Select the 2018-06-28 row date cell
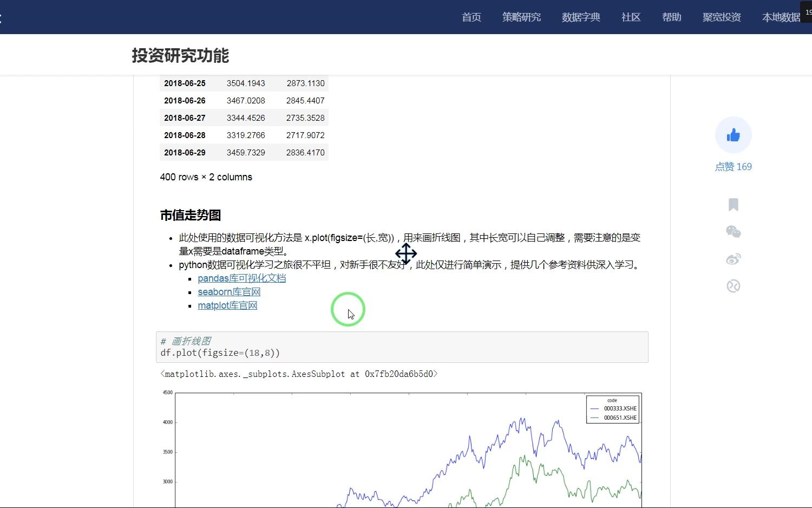The width and height of the screenshot is (812, 508). pyautogui.click(x=185, y=135)
